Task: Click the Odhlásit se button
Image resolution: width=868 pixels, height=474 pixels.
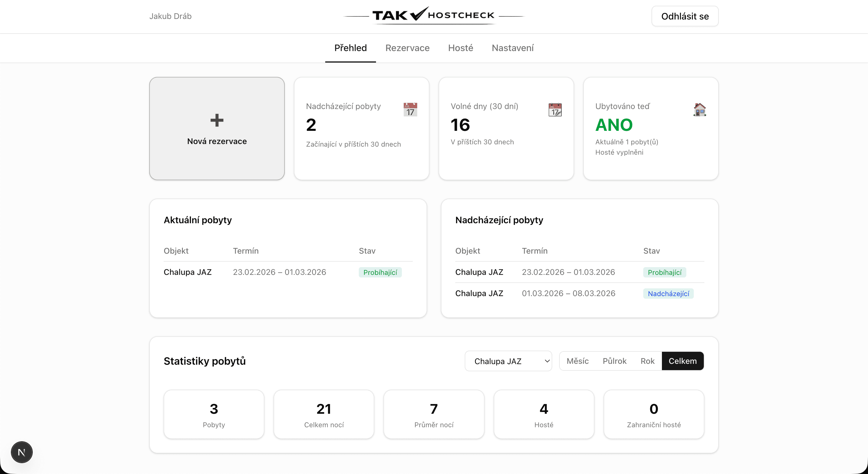Action: (684, 16)
